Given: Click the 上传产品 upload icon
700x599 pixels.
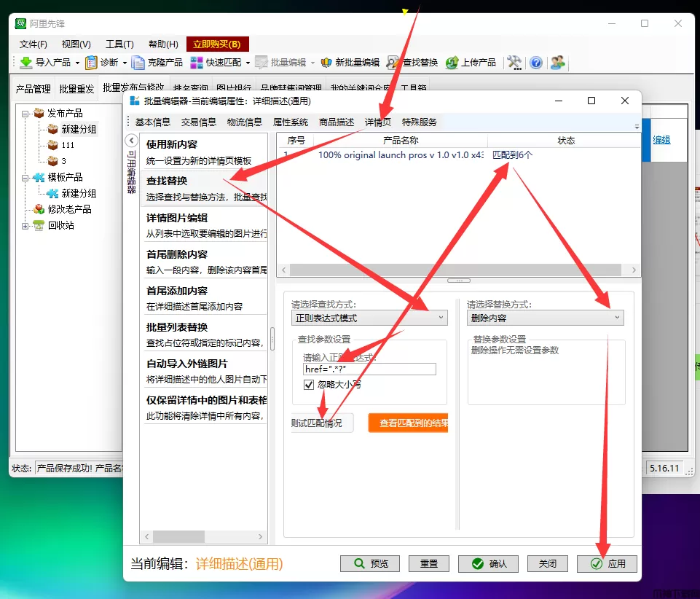Looking at the screenshot, I should [452, 63].
